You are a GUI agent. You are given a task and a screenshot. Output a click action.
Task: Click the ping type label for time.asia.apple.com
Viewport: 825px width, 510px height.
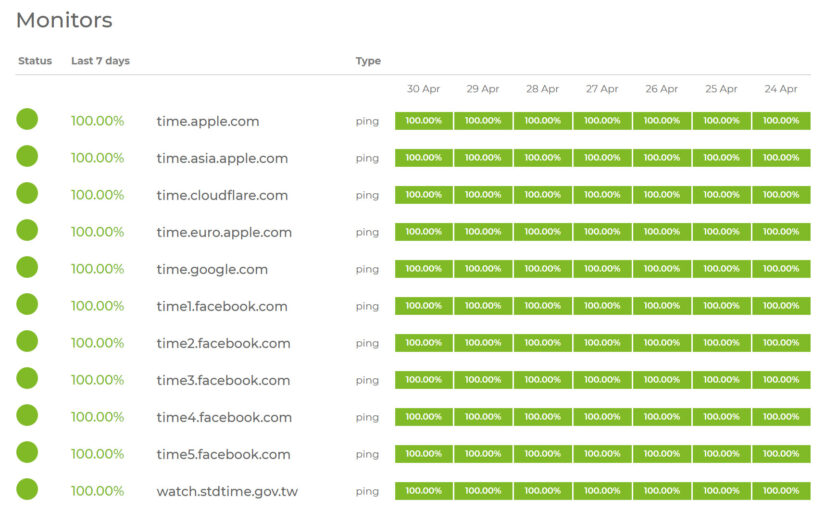(367, 158)
